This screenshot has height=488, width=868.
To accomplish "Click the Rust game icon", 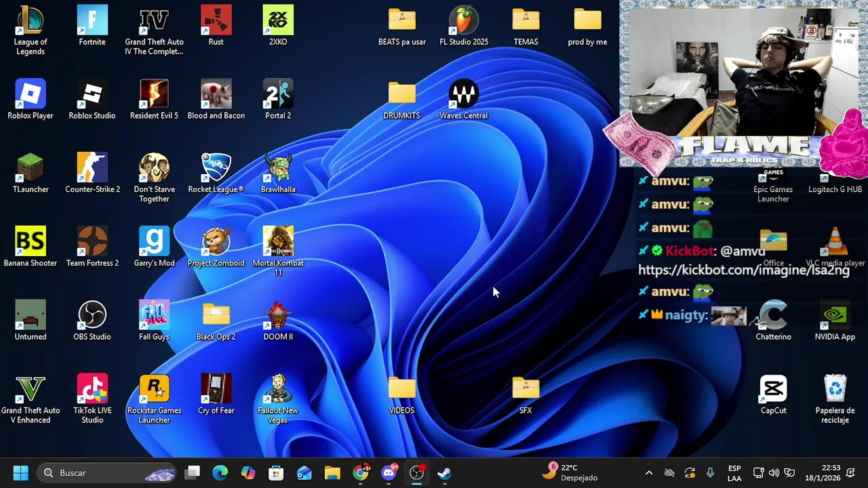I will coord(216,26).
